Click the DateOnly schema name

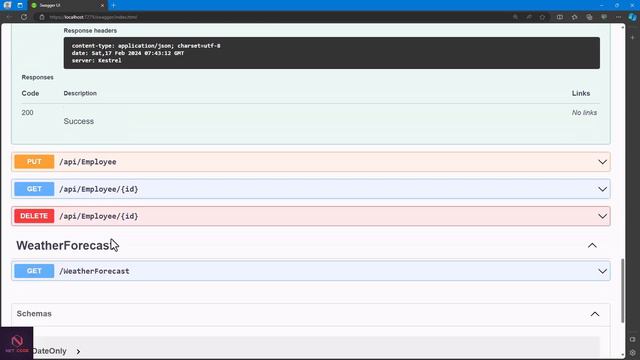tap(49, 351)
